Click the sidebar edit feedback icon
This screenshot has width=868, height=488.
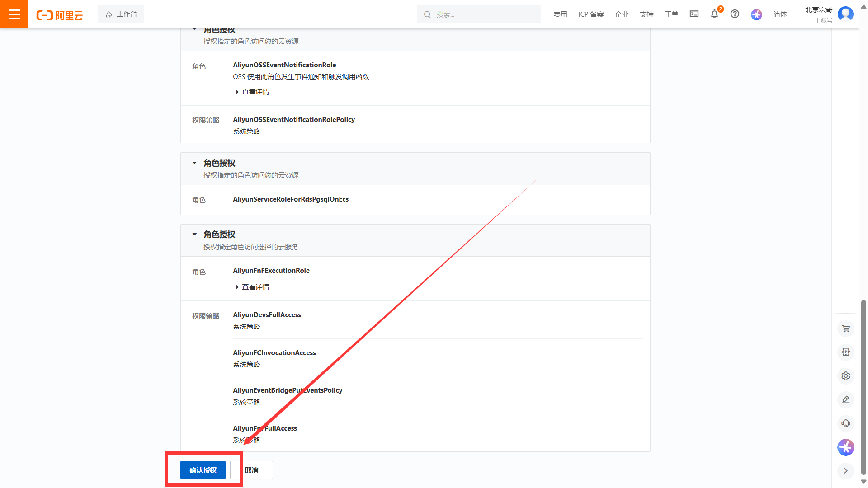click(x=846, y=399)
